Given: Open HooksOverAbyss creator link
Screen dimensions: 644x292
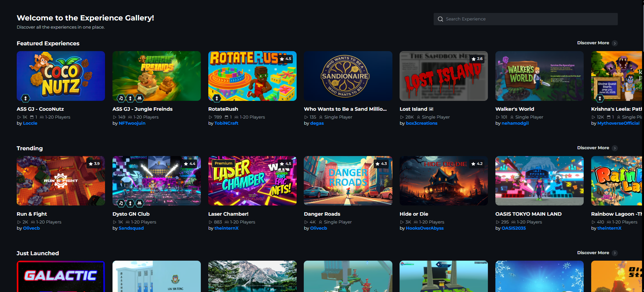Looking at the screenshot, I should pyautogui.click(x=425, y=228).
